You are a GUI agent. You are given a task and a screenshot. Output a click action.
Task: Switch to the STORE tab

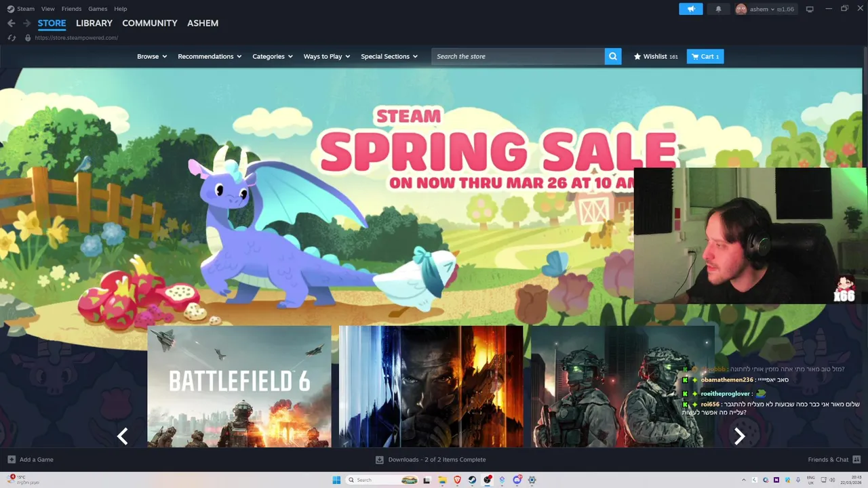pyautogui.click(x=52, y=23)
